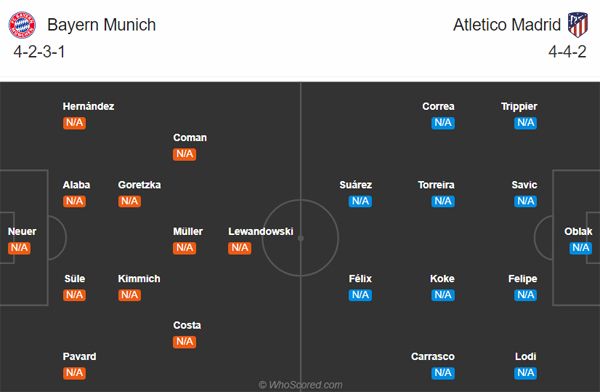600x392 pixels.
Task: Click player name Carrasco
Action: (433, 357)
